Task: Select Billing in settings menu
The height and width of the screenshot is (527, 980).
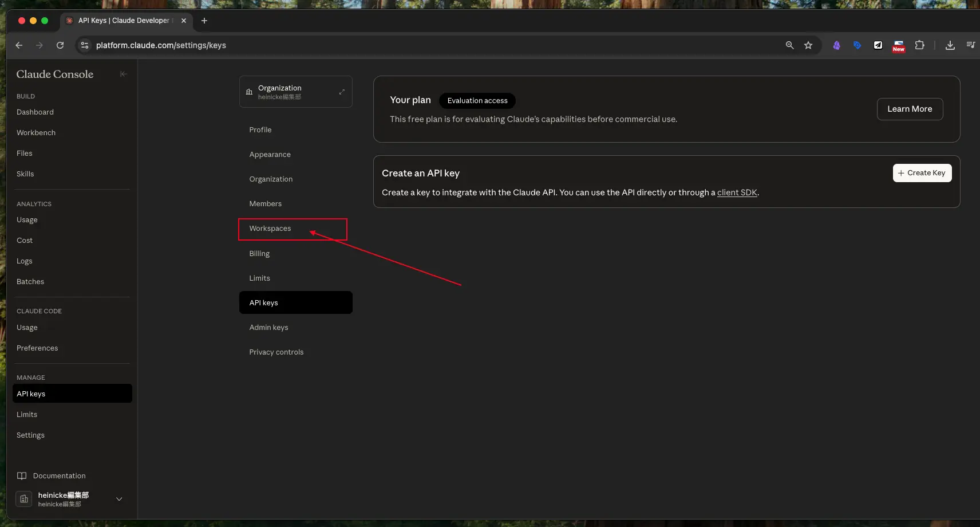Action: tap(259, 254)
